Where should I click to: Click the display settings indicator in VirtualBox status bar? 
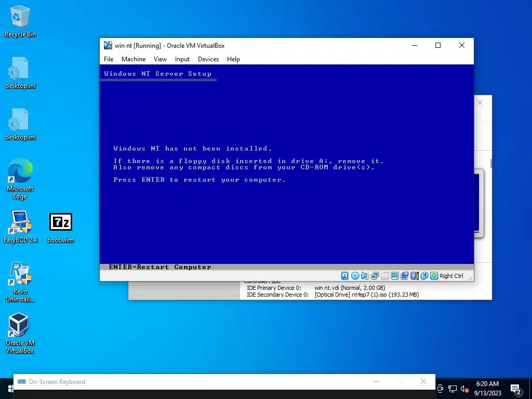(x=394, y=276)
